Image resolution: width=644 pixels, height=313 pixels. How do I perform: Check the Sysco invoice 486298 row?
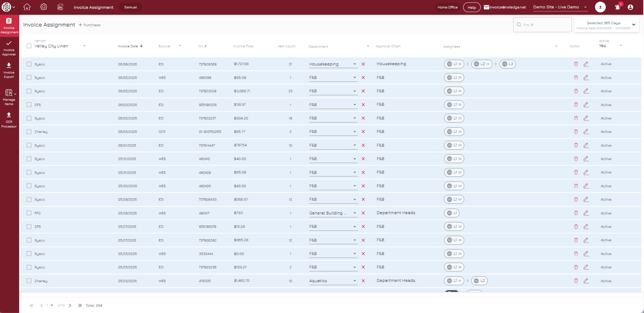pyautogui.click(x=29, y=77)
